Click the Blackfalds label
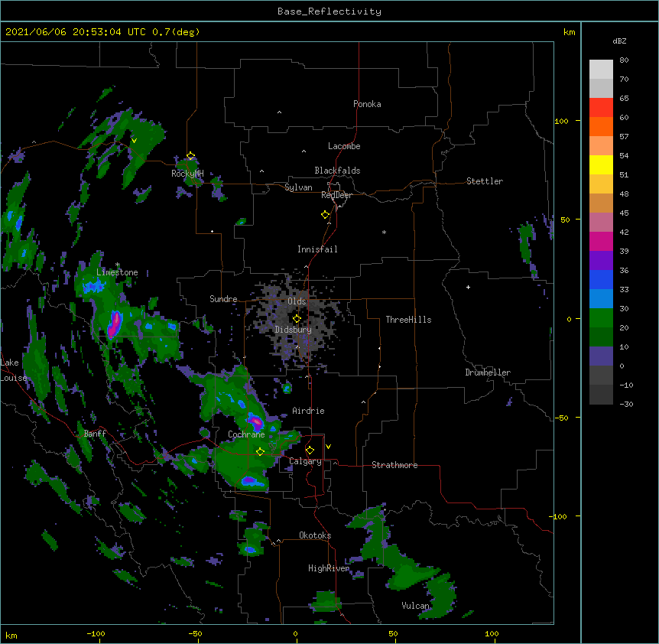This screenshot has width=659, height=644. (x=337, y=171)
